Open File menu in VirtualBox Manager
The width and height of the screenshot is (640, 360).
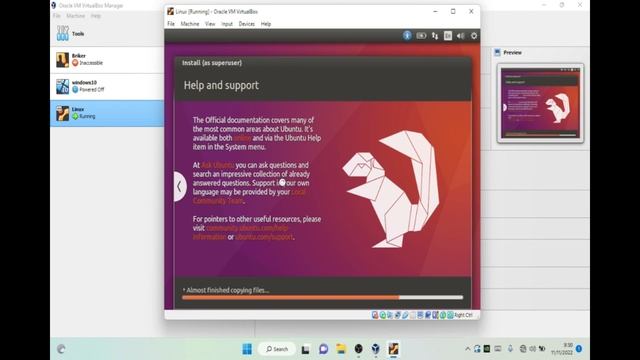[57, 16]
